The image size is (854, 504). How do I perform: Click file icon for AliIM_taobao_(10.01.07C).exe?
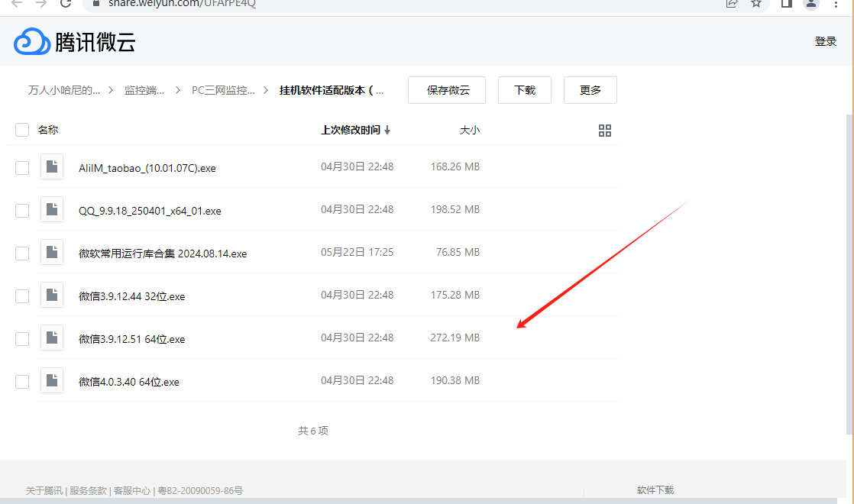52,166
